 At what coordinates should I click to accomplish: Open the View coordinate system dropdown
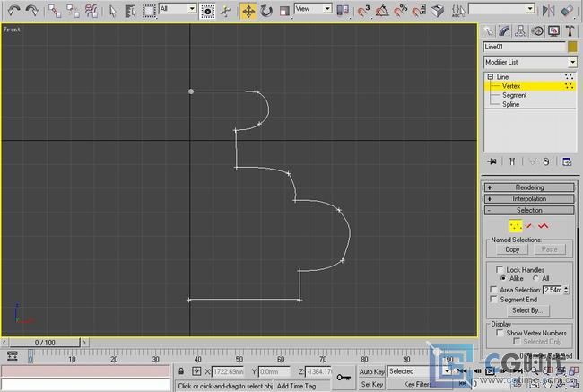coord(313,8)
